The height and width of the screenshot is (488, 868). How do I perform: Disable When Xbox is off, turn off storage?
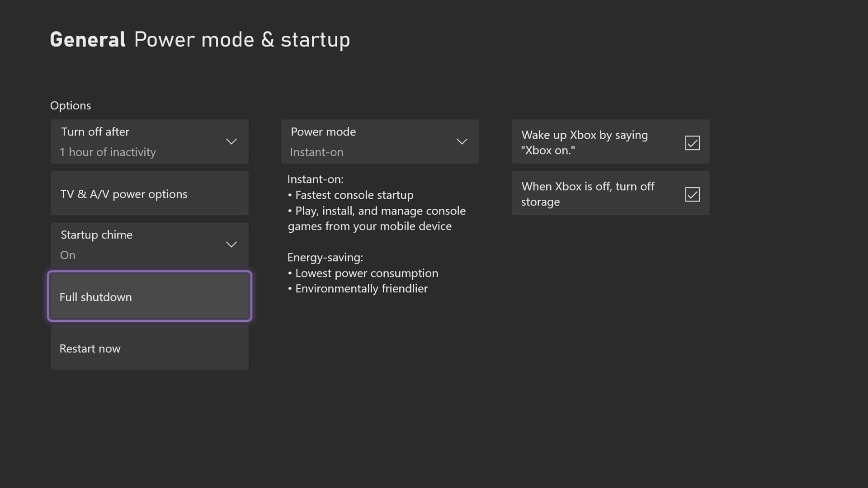[692, 194]
